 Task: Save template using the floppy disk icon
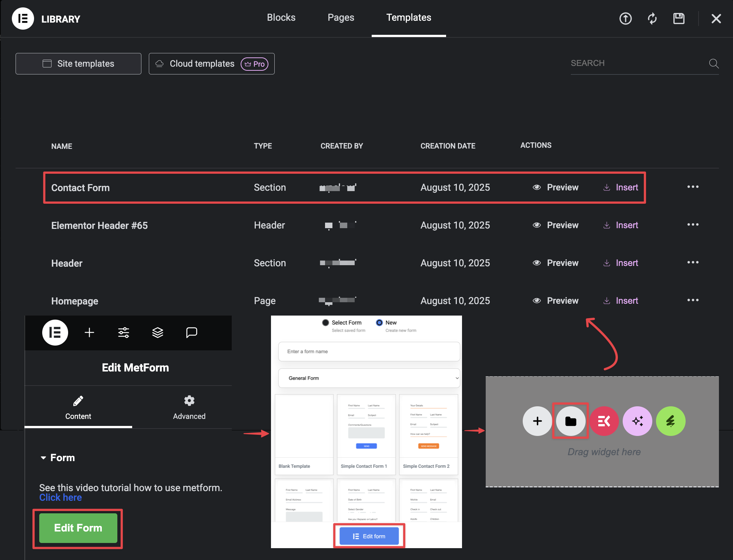(679, 19)
